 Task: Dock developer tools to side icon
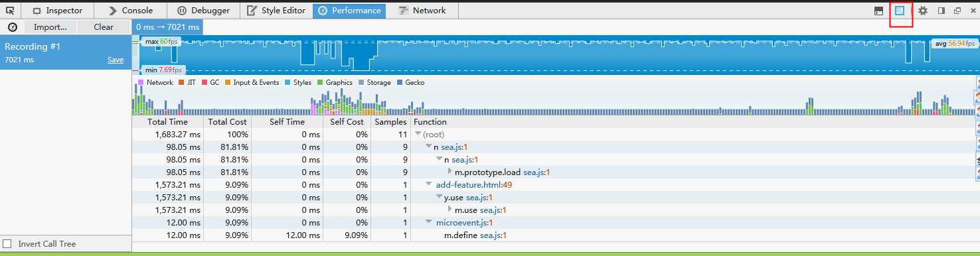[941, 11]
